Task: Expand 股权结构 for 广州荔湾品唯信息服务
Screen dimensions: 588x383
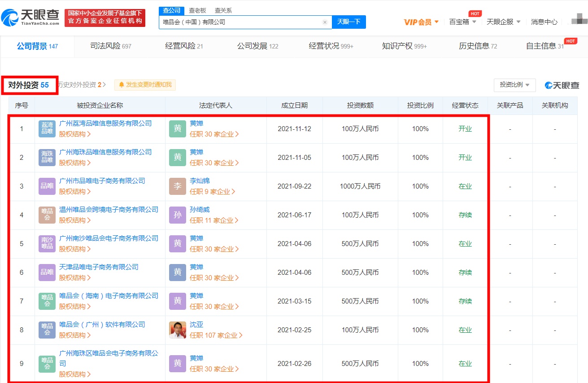Action: (x=75, y=134)
